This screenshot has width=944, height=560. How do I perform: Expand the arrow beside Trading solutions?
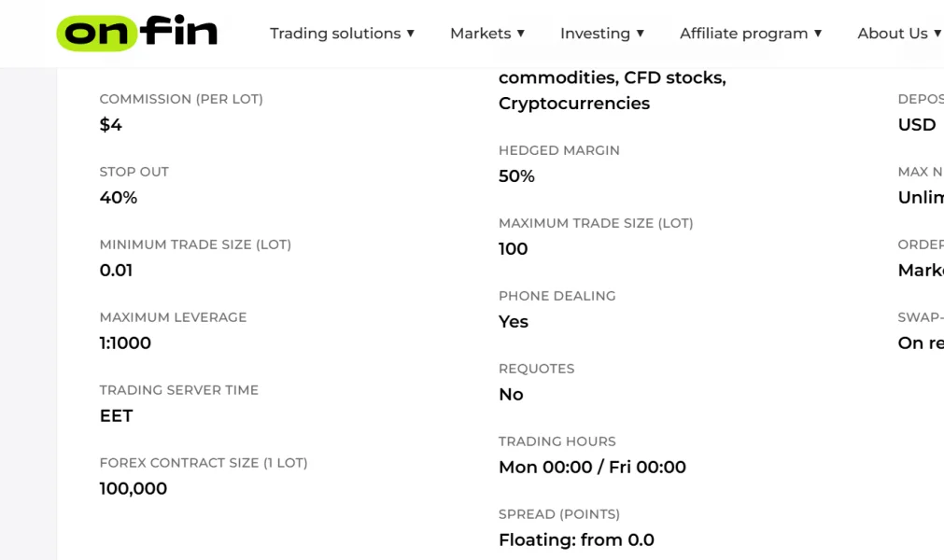pyautogui.click(x=410, y=34)
